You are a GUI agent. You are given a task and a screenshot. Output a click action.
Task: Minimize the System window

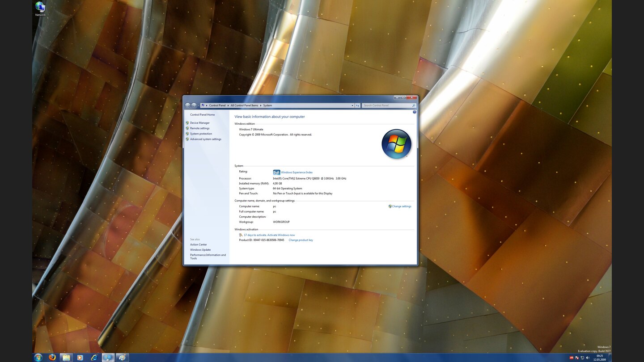(x=397, y=97)
